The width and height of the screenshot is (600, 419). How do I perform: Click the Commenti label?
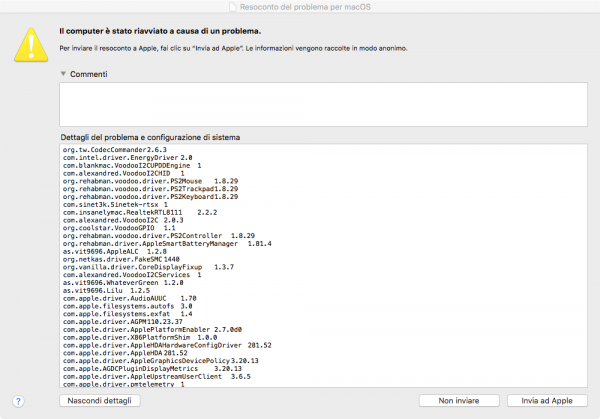(89, 74)
